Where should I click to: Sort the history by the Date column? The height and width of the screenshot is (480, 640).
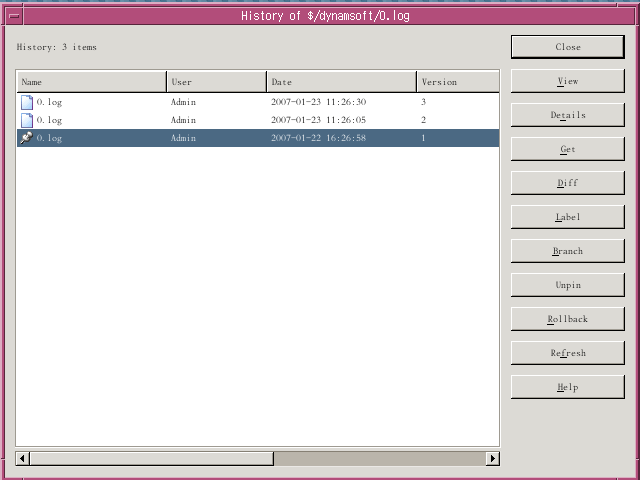click(341, 82)
